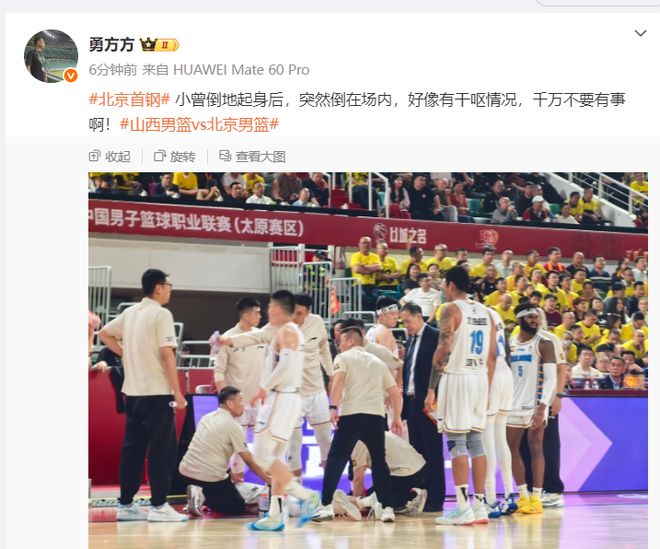The image size is (660, 549).
Task: Click the 查看大图 view large icon
Action: coord(225,156)
